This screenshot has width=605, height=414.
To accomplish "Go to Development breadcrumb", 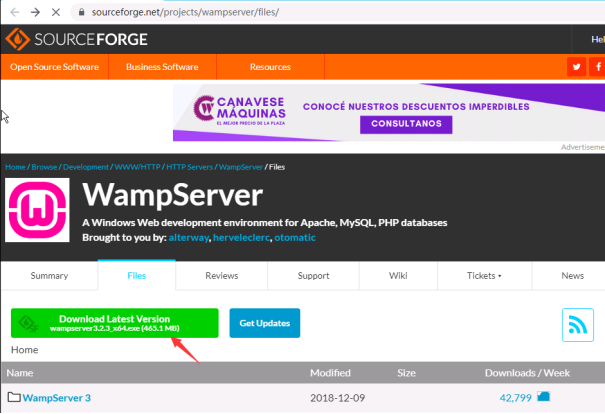I will coord(86,167).
